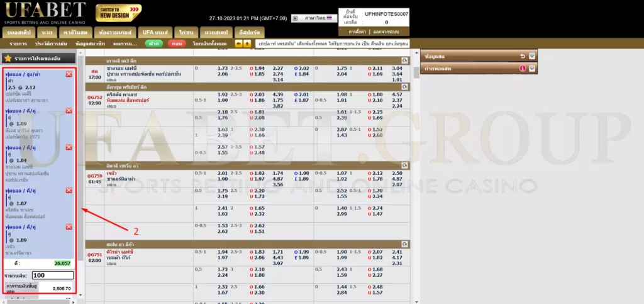Remove the first bet slip item (2.5 @ 2.12)
Screen dimensions: 644x304
point(69,74)
